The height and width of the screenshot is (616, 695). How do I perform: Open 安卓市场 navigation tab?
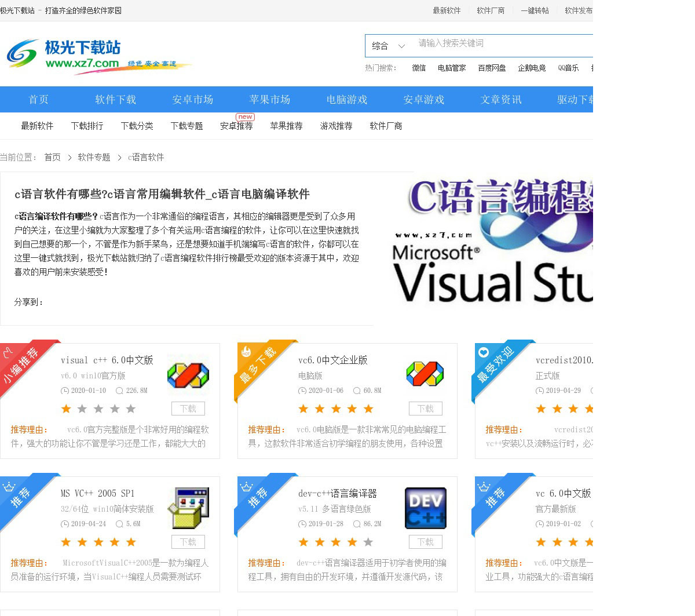pos(193,100)
